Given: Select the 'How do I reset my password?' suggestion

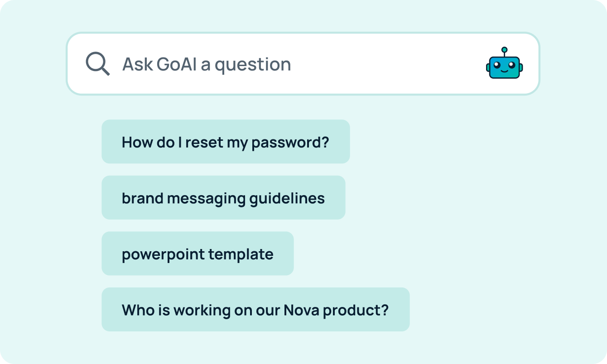Looking at the screenshot, I should tap(226, 142).
